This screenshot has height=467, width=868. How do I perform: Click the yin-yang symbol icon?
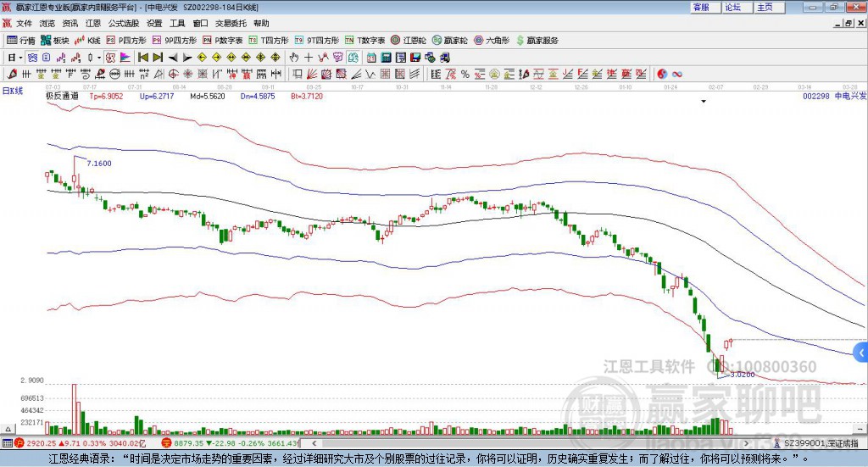[x=662, y=74]
